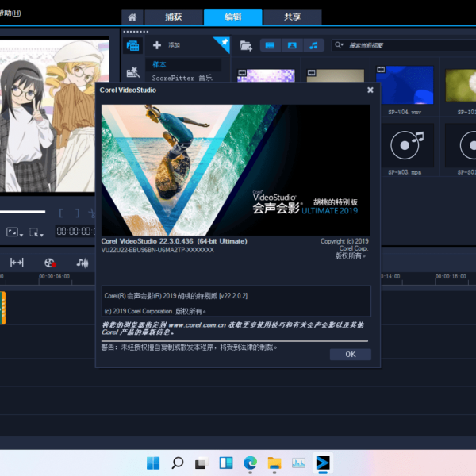Select the orange clip on the timeline
This screenshot has width=476, height=476.
click(x=2, y=308)
